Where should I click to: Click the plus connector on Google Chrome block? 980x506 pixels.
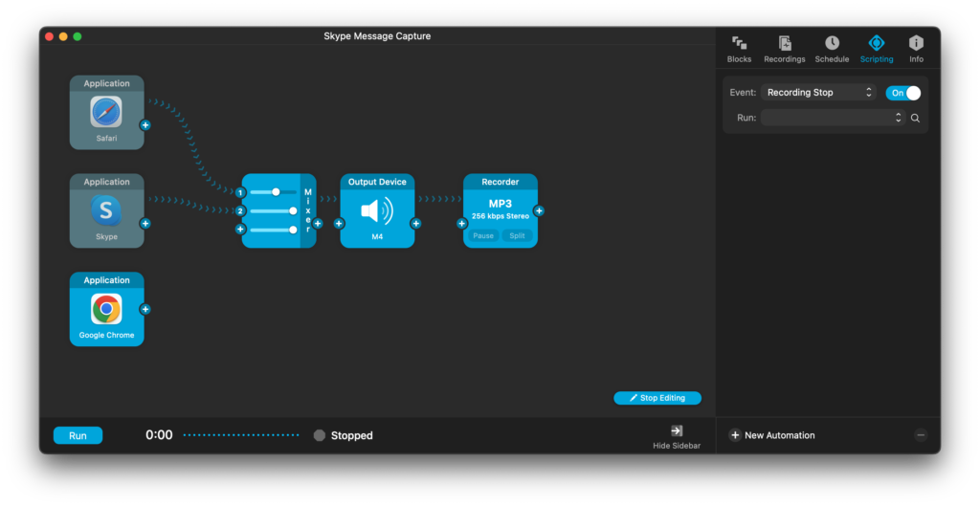click(145, 309)
